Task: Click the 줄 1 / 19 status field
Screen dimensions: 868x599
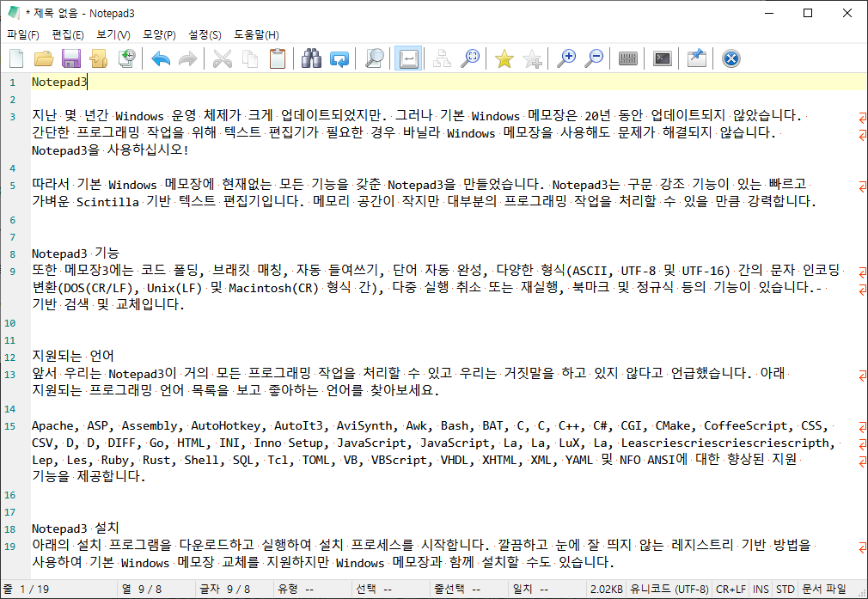Action: 59,589
